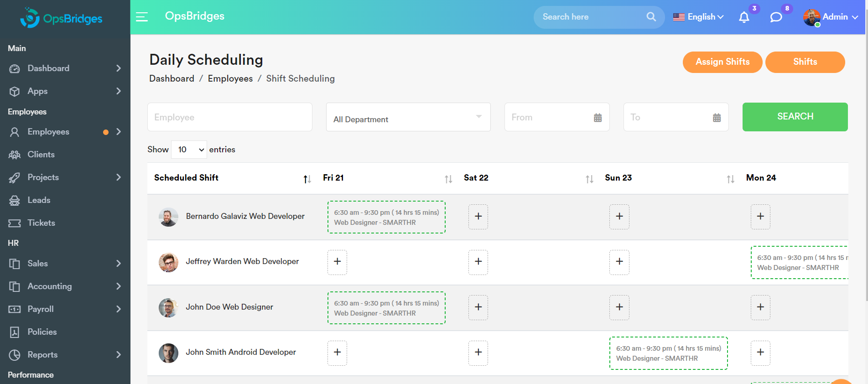Click the Jeffrey Warden Web Developer name
Viewport: 868px width, 384px height.
(x=242, y=261)
